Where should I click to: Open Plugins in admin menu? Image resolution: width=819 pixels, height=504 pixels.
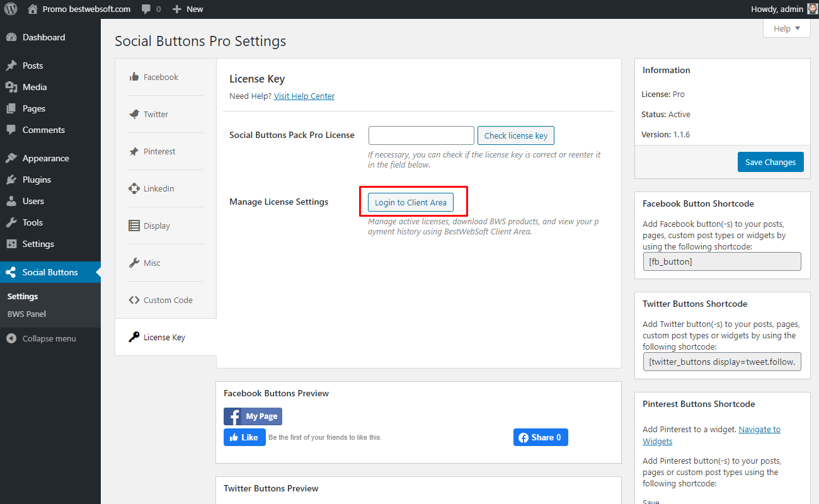tap(50, 180)
